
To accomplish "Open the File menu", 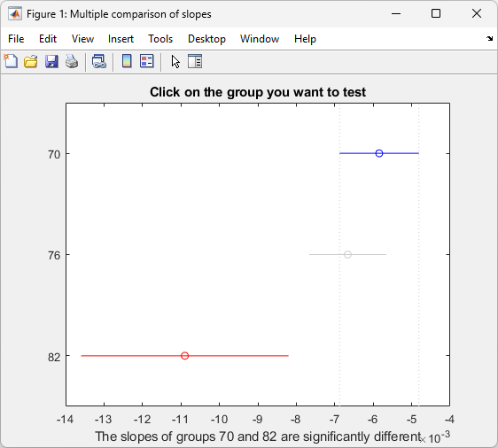I will pos(16,39).
